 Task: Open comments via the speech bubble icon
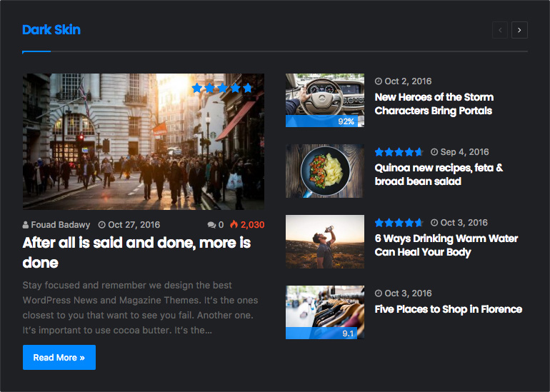211,225
